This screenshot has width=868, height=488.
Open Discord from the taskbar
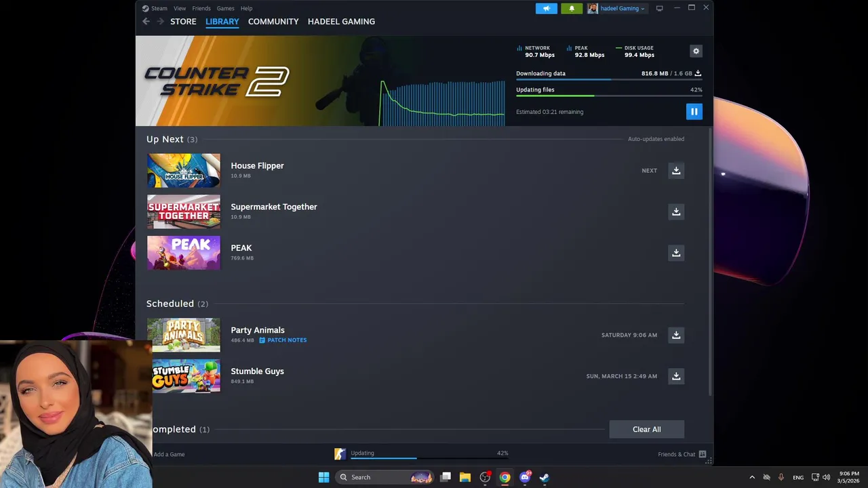pos(524,477)
